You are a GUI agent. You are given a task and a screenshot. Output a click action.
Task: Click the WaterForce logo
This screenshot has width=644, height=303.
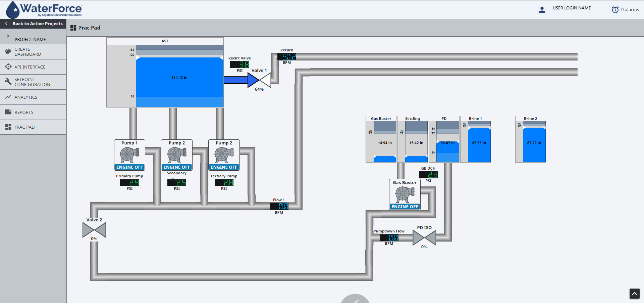(44, 9)
